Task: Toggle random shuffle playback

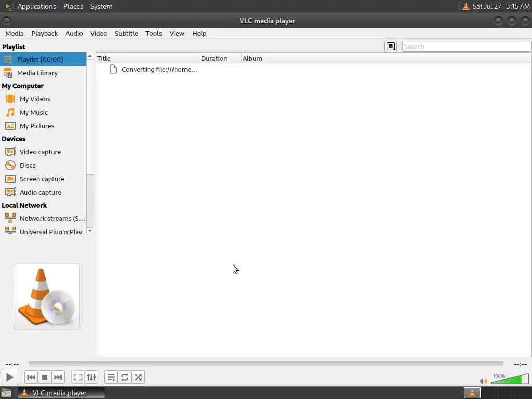Action: click(138, 377)
